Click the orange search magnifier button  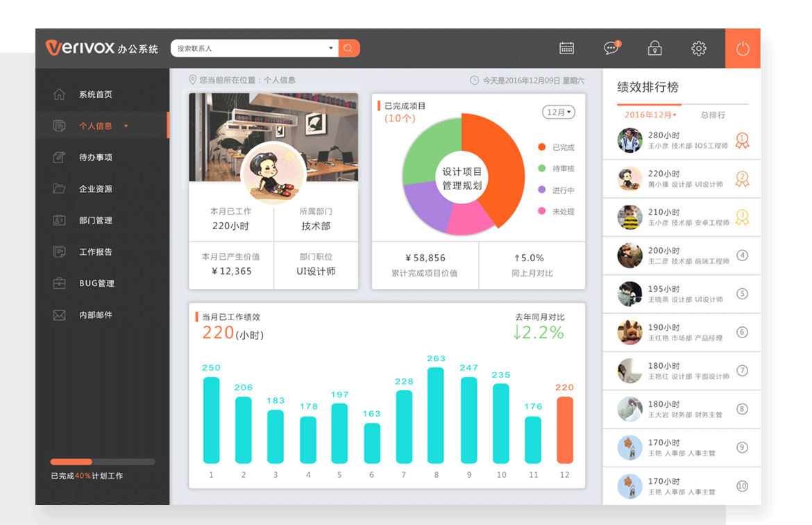pyautogui.click(x=349, y=49)
